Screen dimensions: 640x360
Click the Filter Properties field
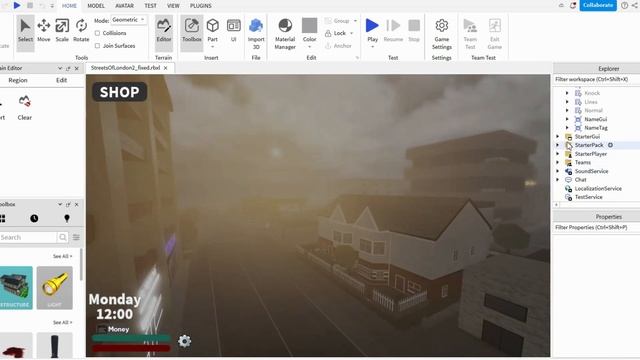point(597,227)
